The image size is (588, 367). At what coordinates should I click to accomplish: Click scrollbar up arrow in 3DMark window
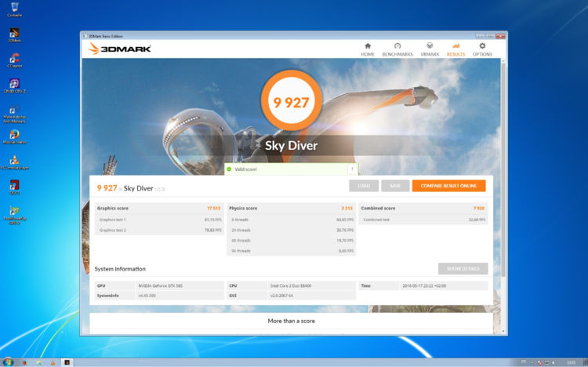(x=503, y=61)
